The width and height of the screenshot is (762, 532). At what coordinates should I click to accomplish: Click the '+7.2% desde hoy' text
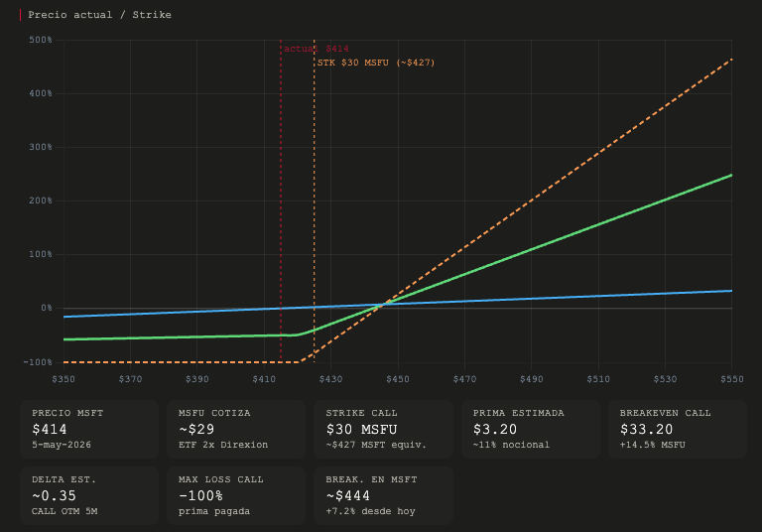[x=371, y=511]
